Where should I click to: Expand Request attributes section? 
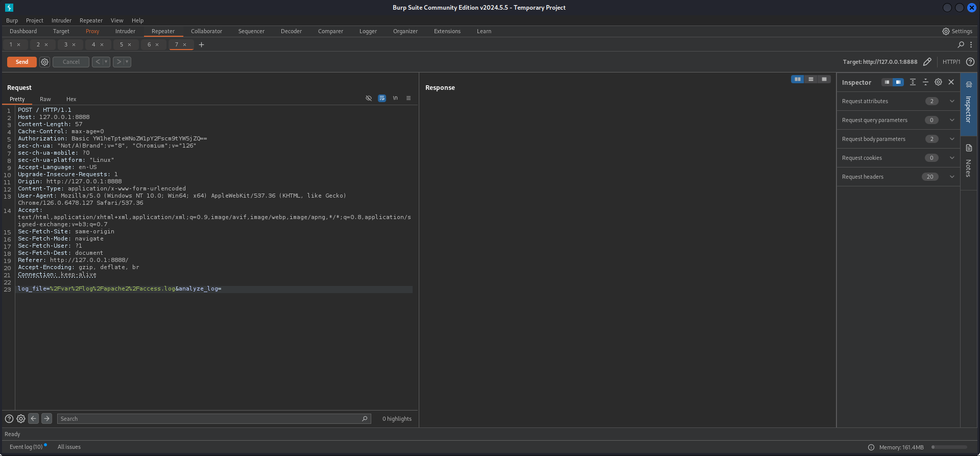[952, 101]
